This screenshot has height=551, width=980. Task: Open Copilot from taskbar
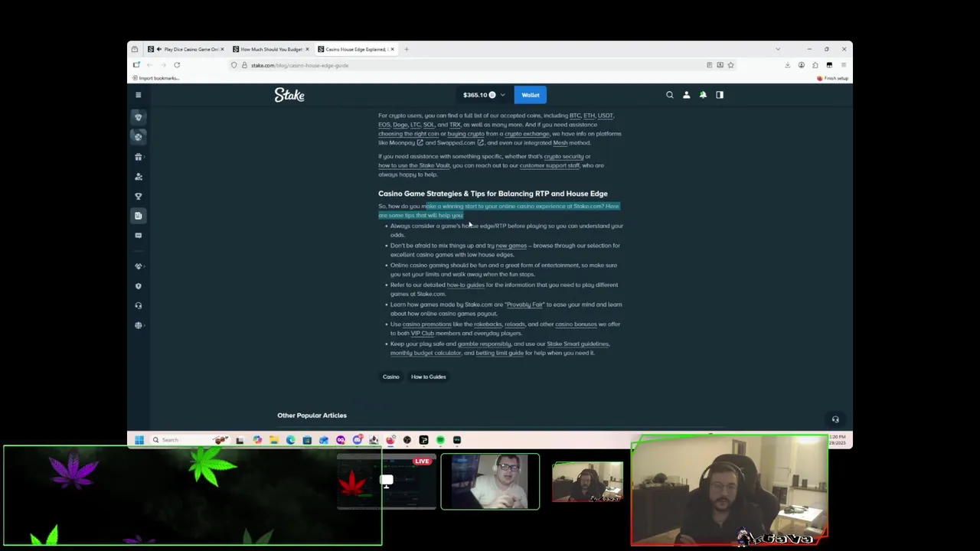click(x=257, y=440)
